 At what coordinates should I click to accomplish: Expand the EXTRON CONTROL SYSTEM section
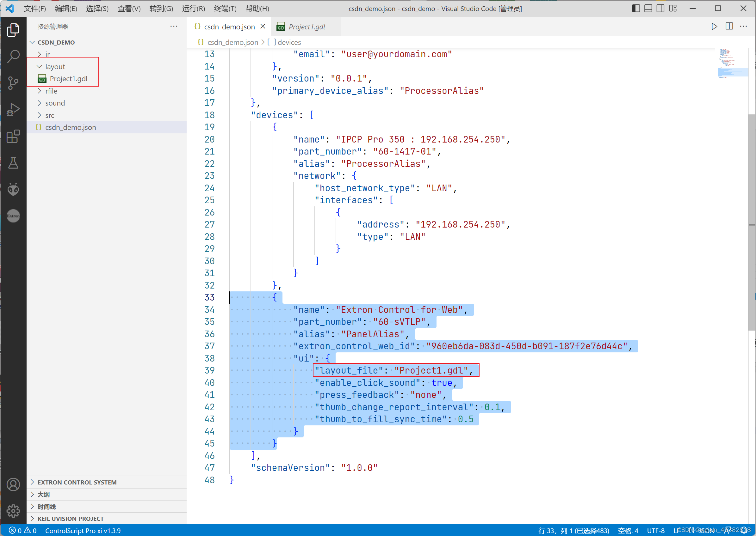[77, 482]
